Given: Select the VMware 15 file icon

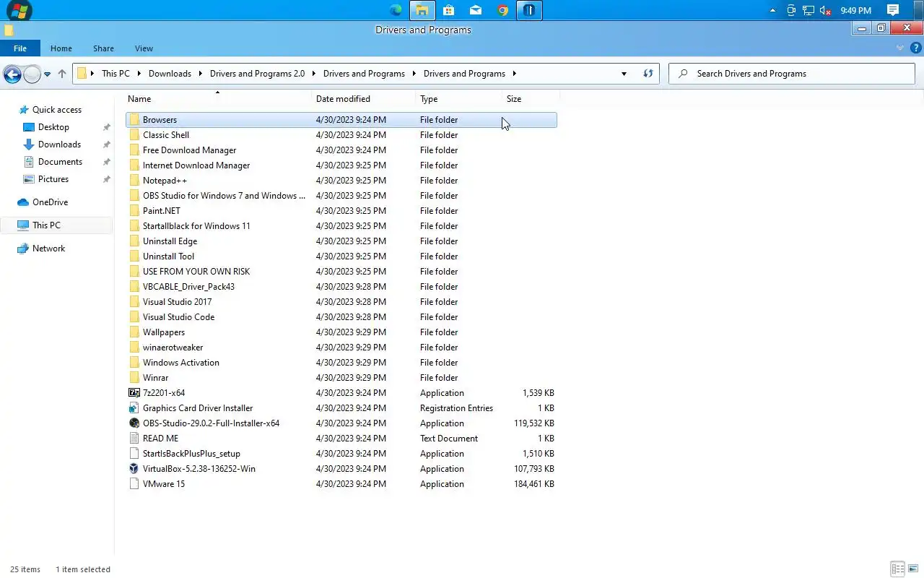Looking at the screenshot, I should point(134,484).
